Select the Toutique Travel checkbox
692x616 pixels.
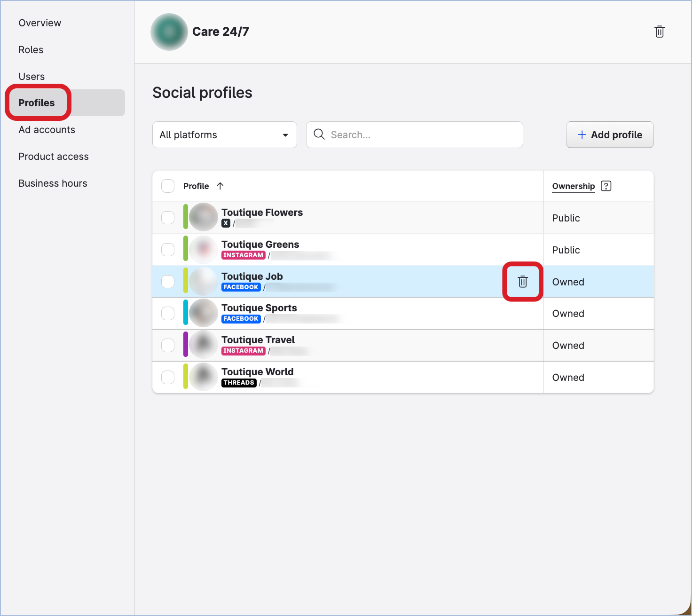point(168,346)
